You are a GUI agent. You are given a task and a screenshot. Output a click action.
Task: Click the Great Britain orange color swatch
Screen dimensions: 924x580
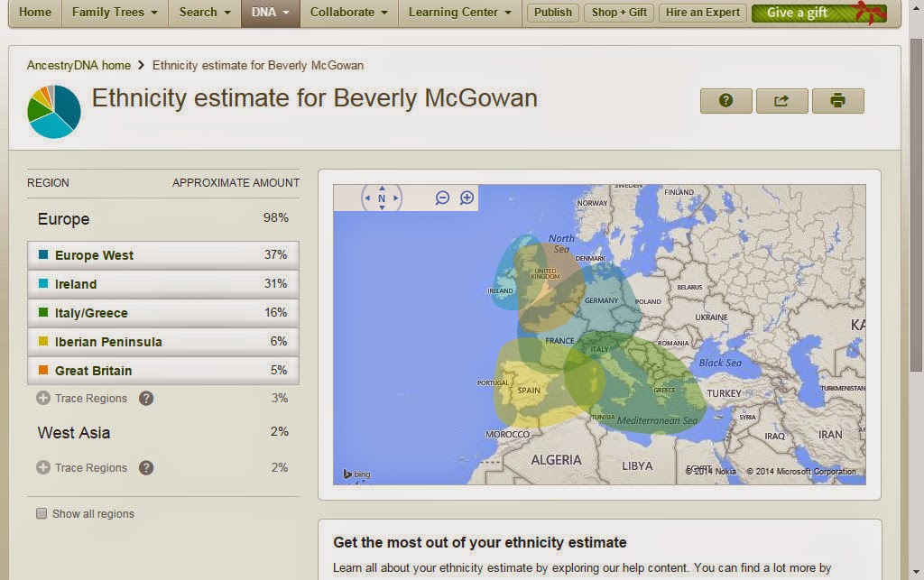[x=43, y=370]
